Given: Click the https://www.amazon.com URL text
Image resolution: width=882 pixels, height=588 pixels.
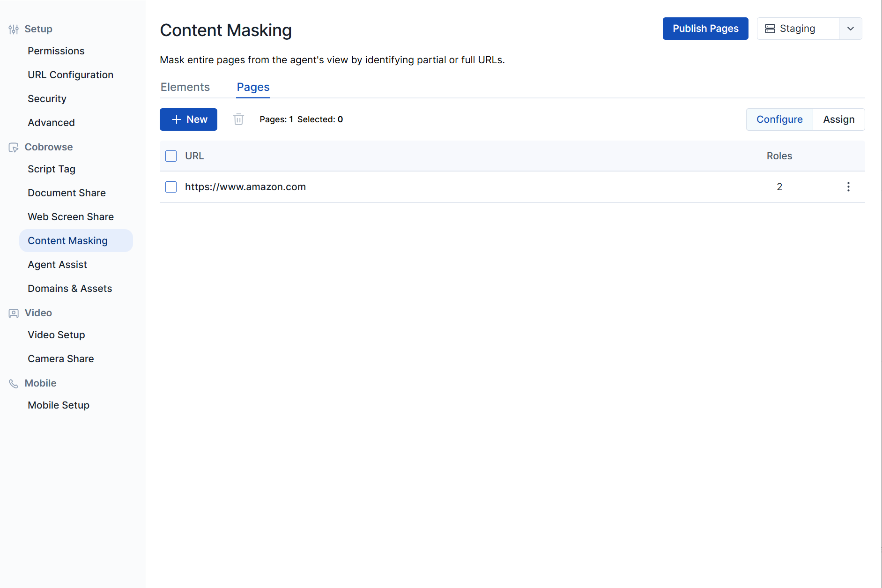Looking at the screenshot, I should click(245, 187).
